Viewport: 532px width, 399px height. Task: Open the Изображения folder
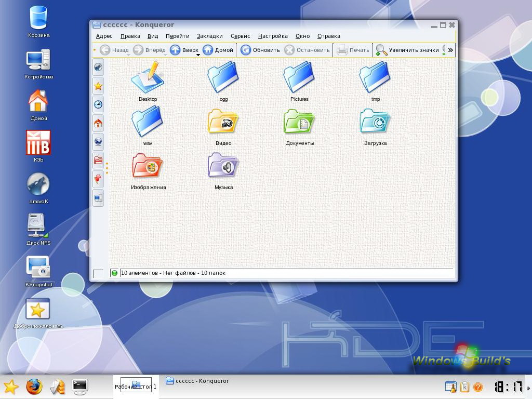[x=148, y=171]
